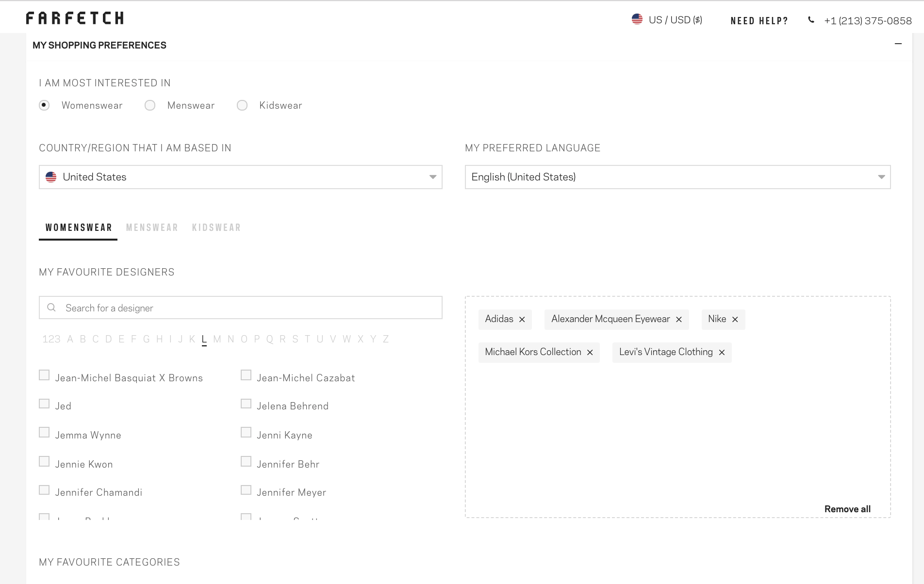Remove Adidas from favourite designers
The height and width of the screenshot is (584, 924).
coord(522,319)
